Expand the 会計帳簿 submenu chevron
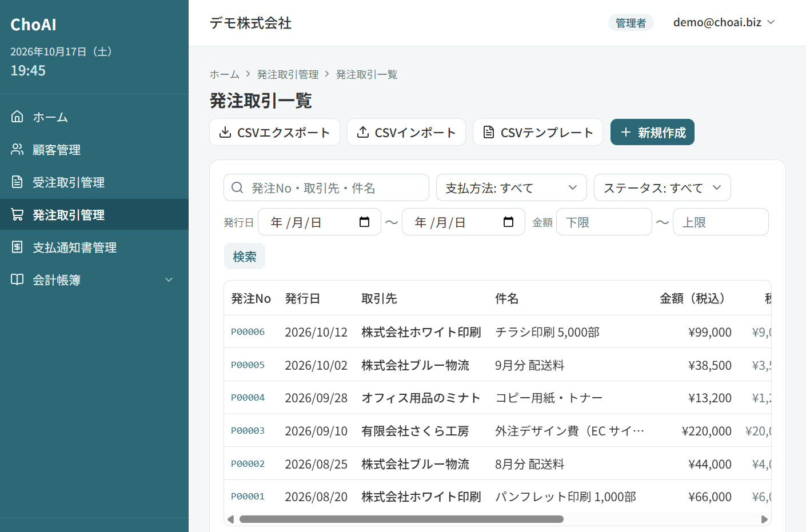Viewport: 806px width, 532px height. pyautogui.click(x=169, y=279)
